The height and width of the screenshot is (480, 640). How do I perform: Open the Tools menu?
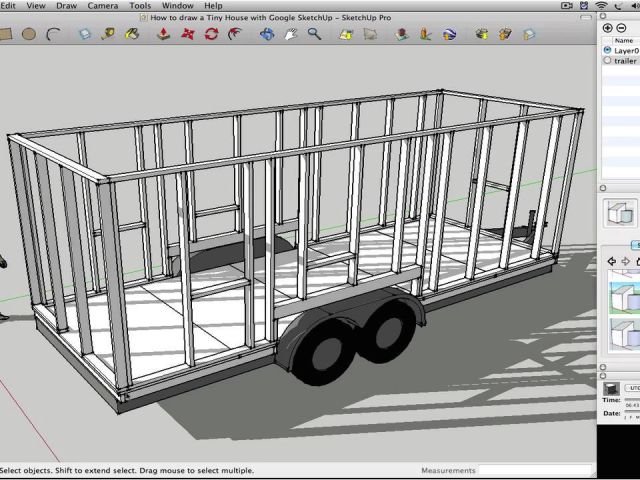point(140,6)
